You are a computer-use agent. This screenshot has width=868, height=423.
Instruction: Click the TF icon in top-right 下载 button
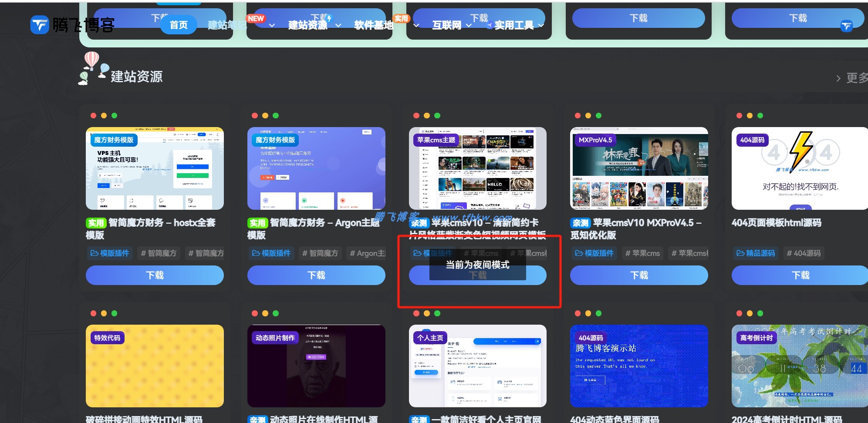pos(846,26)
